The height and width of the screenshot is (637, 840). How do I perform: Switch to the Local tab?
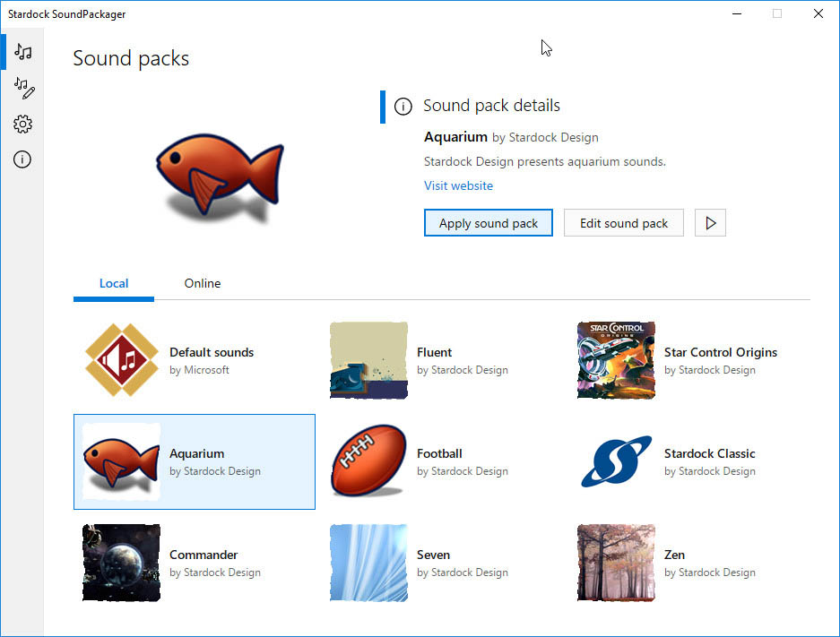coord(114,283)
